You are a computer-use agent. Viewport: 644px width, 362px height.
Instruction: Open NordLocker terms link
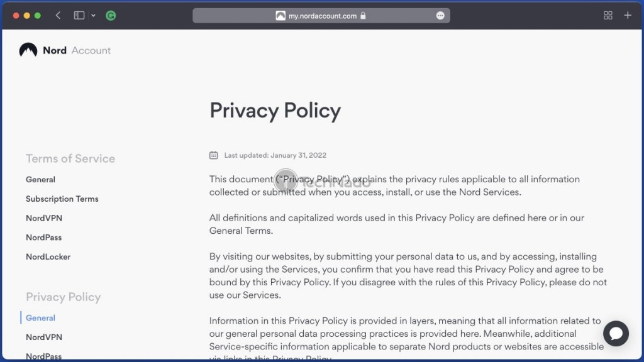pyautogui.click(x=48, y=256)
